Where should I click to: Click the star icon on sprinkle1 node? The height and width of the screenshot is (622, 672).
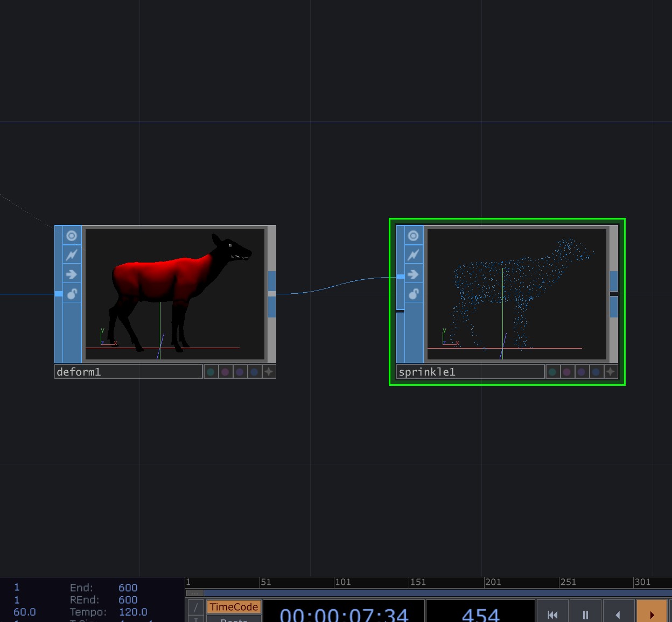610,371
